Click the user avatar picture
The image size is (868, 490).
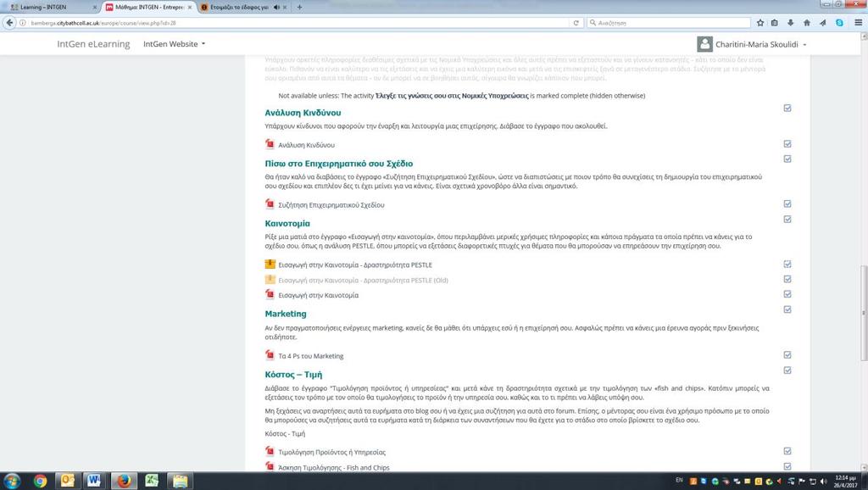click(704, 44)
